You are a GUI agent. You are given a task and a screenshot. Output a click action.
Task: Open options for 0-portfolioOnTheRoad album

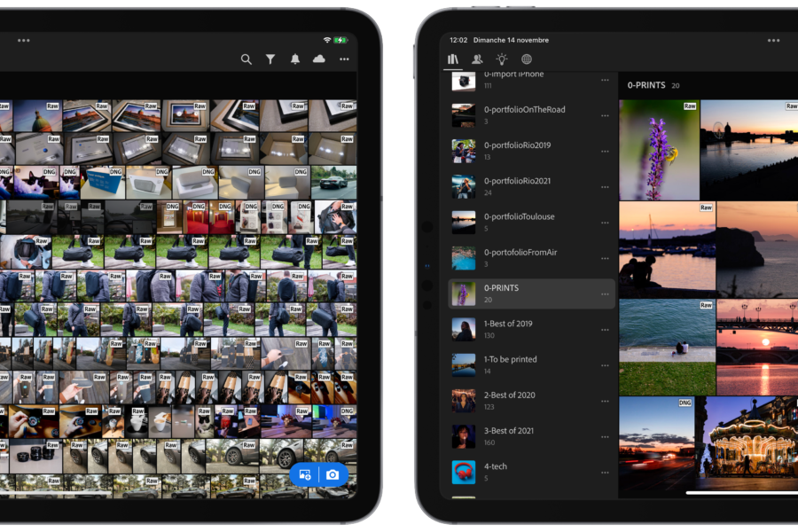[x=605, y=115]
